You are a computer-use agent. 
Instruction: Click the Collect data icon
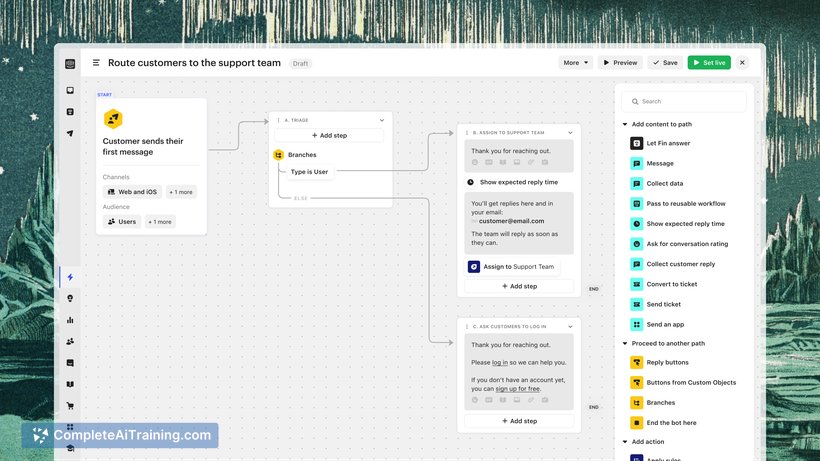[x=636, y=183]
